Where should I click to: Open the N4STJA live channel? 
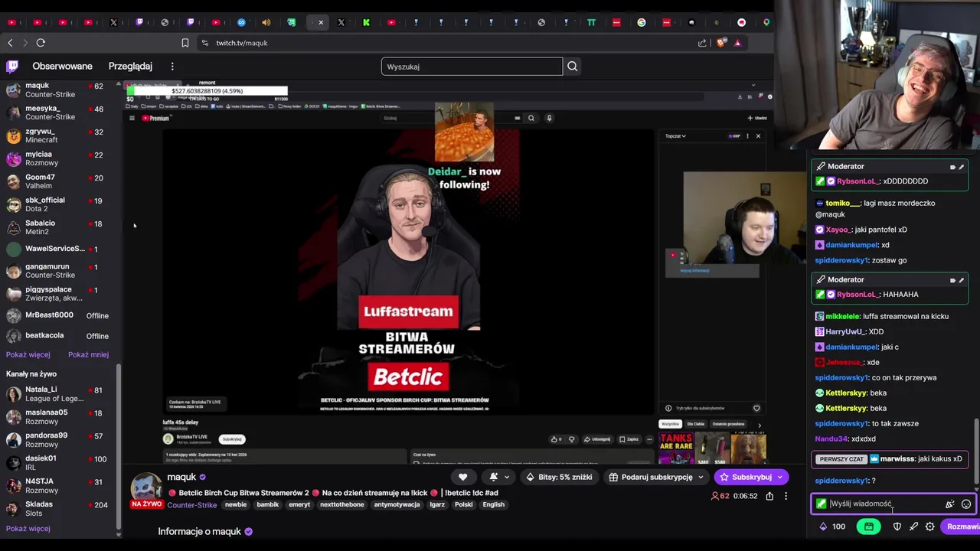tap(59, 486)
